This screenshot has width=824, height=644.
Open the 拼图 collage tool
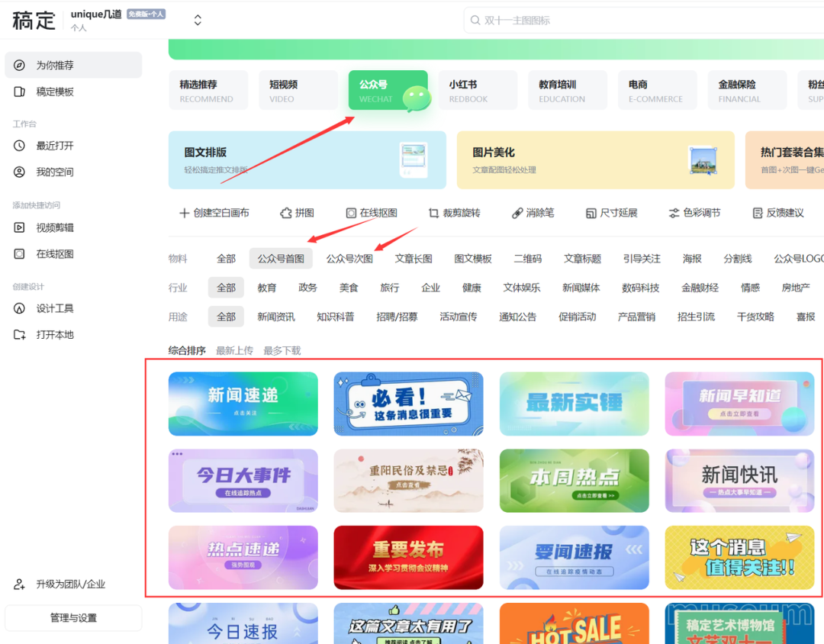pyautogui.click(x=298, y=213)
